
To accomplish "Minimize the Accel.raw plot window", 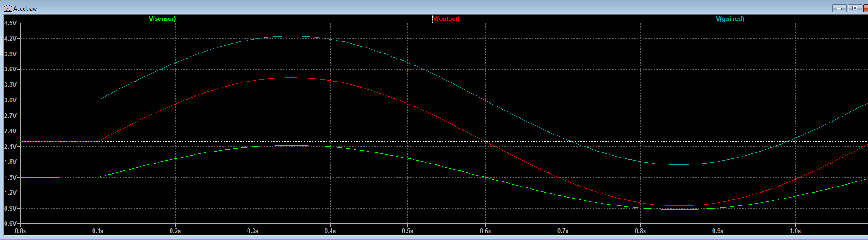I will (839, 8).
